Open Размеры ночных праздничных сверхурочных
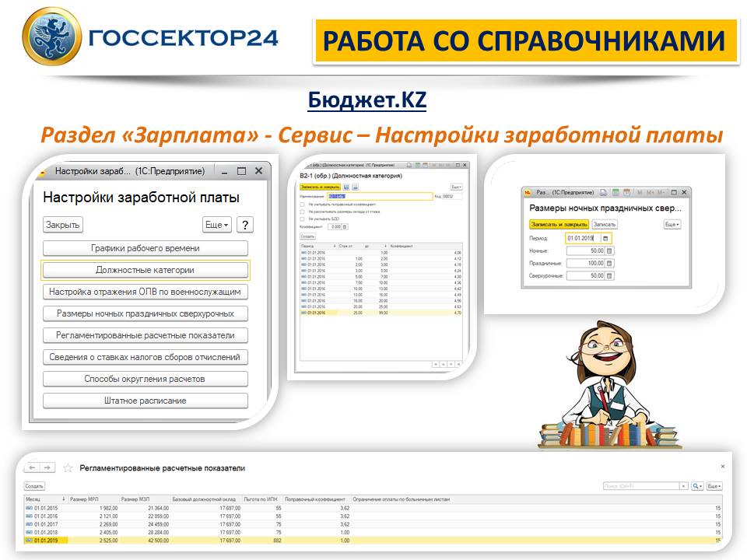This screenshot has width=747, height=560. tap(146, 313)
